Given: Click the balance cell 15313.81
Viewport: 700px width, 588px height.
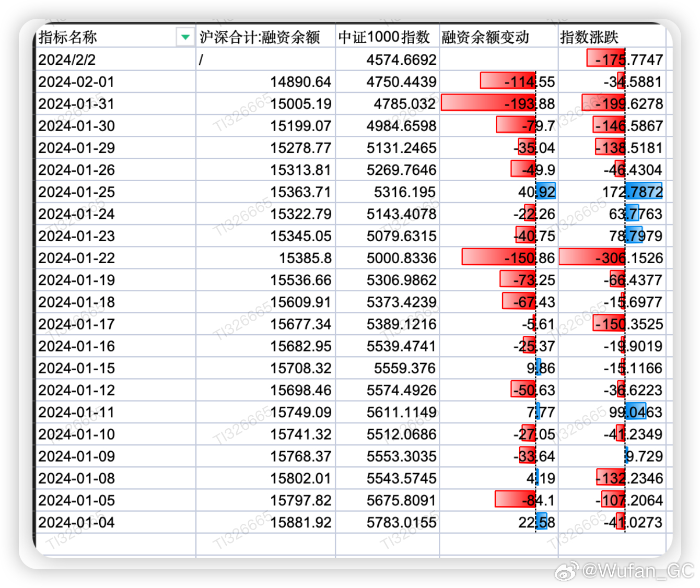Looking at the screenshot, I should [x=265, y=169].
